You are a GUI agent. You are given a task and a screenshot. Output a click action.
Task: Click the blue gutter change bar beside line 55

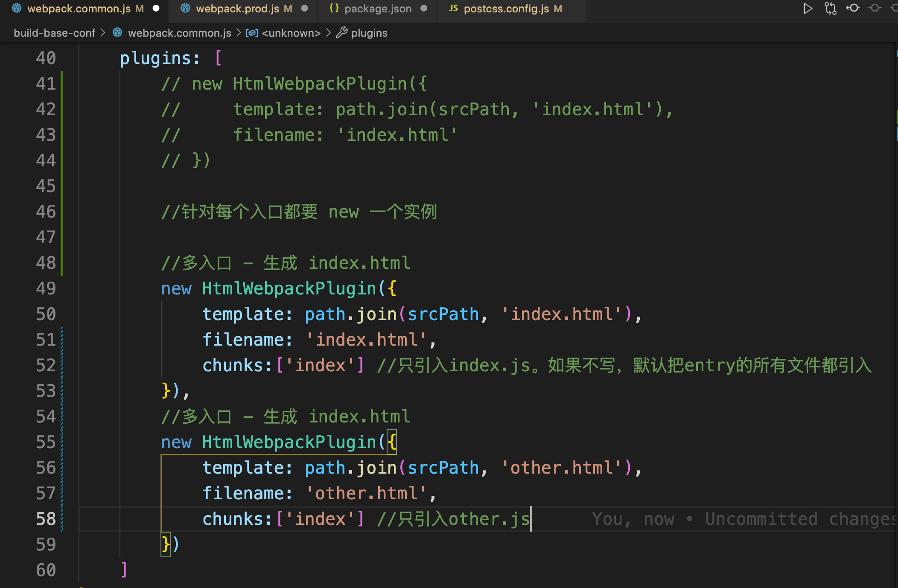pyautogui.click(x=62, y=442)
